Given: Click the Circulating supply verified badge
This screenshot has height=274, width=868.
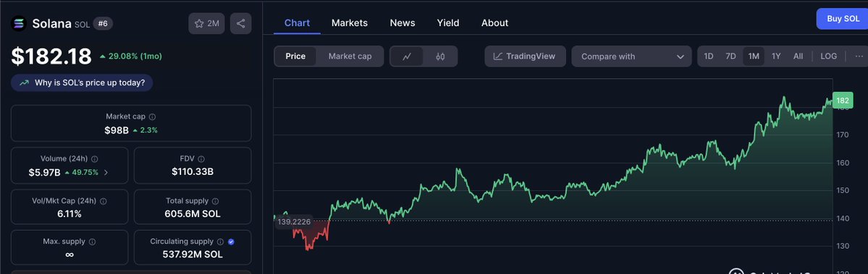Looking at the screenshot, I should click(232, 242).
